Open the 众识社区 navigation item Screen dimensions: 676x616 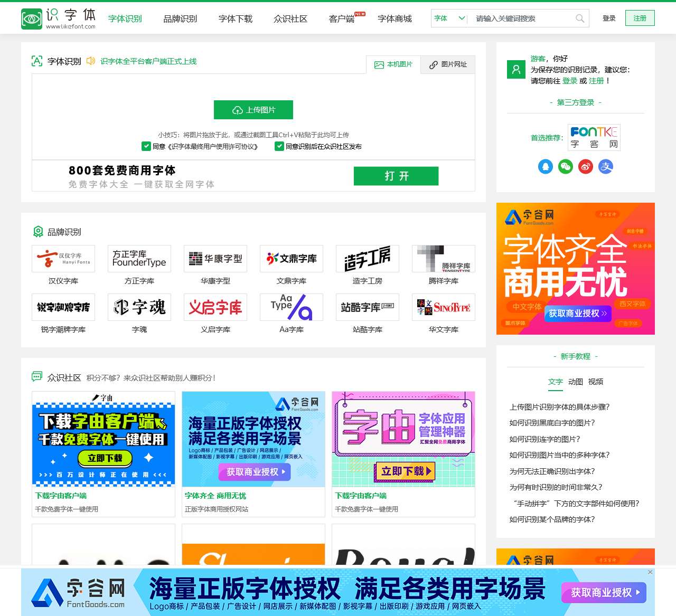pos(290,18)
